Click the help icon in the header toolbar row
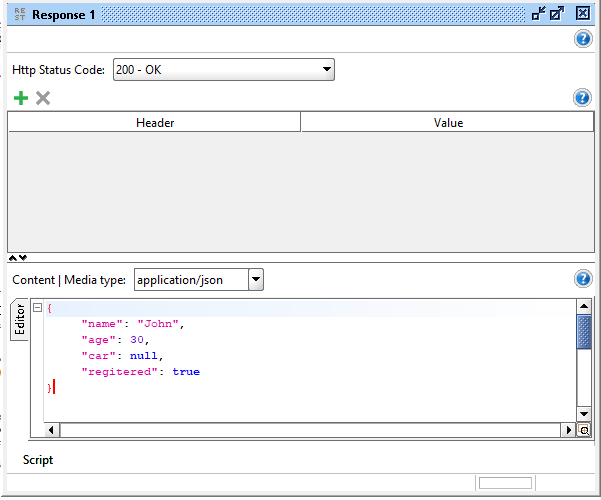 tap(583, 98)
